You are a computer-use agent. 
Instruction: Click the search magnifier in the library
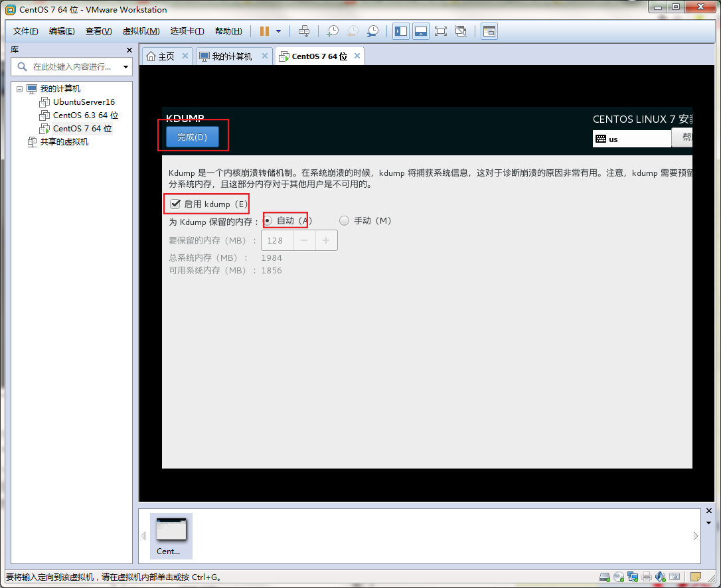[x=22, y=67]
